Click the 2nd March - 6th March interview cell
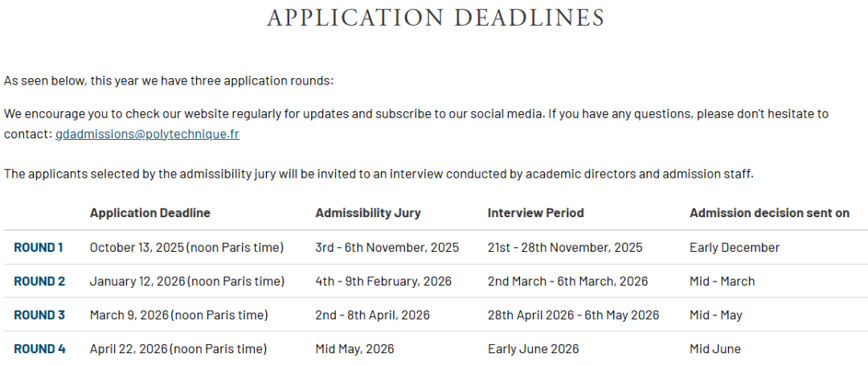868x366 pixels. 567,282
